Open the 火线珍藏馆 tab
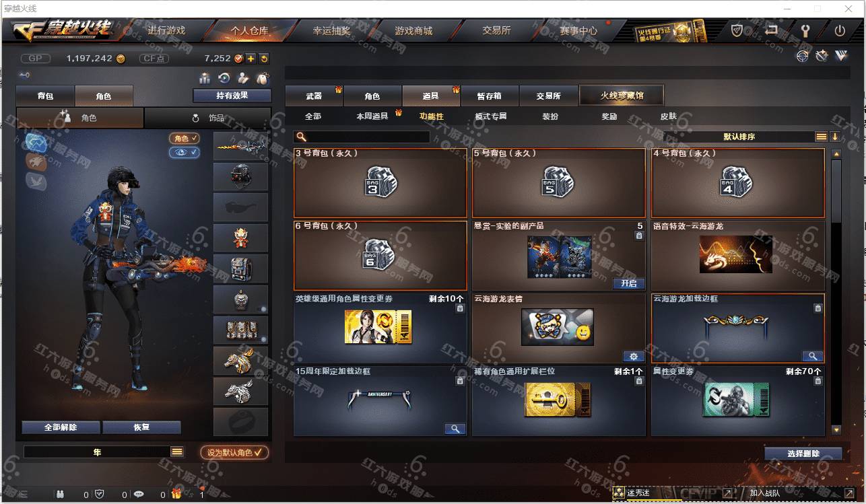Screen dimensions: 866x504 [x=622, y=96]
